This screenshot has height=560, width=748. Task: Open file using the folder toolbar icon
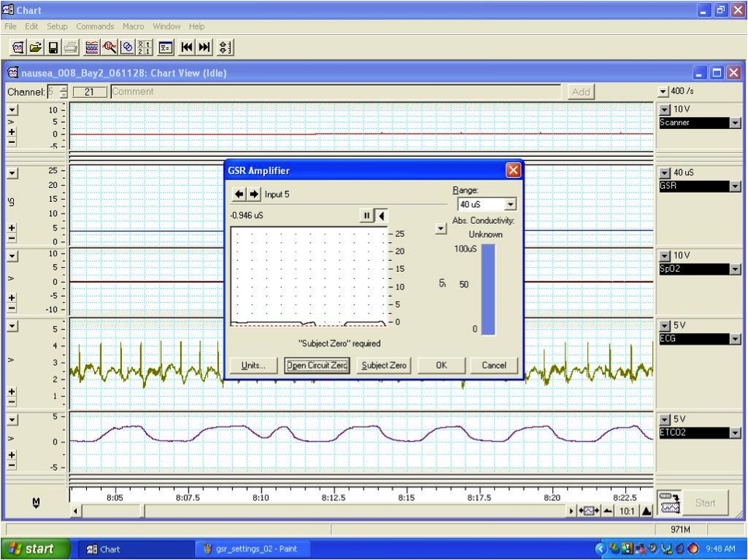(x=35, y=47)
